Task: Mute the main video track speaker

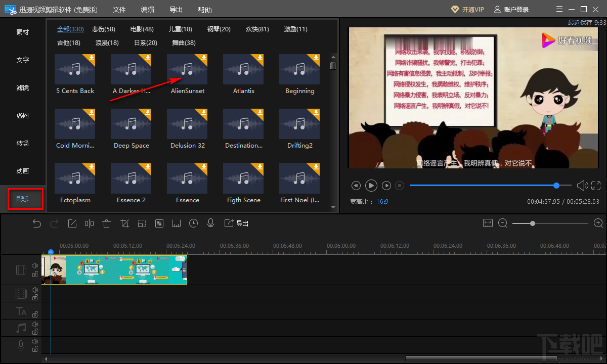Action: pyautogui.click(x=35, y=265)
